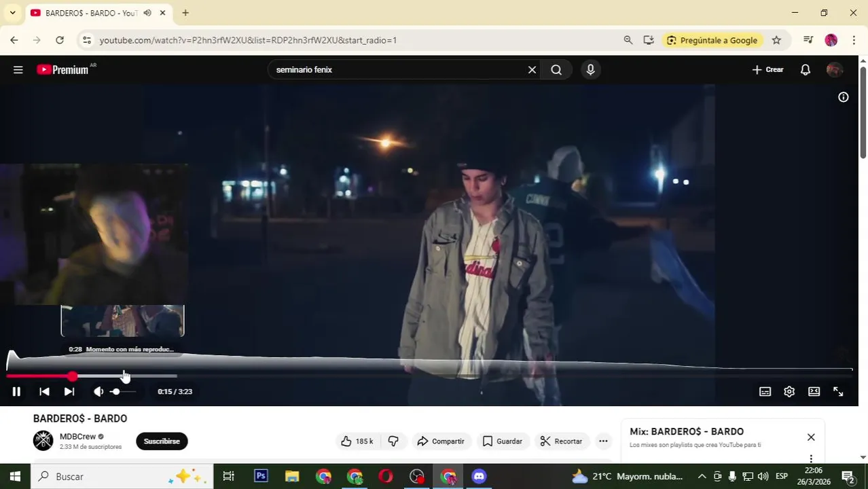868x489 pixels.
Task: Open Opera browser from the taskbar
Action: (x=386, y=476)
